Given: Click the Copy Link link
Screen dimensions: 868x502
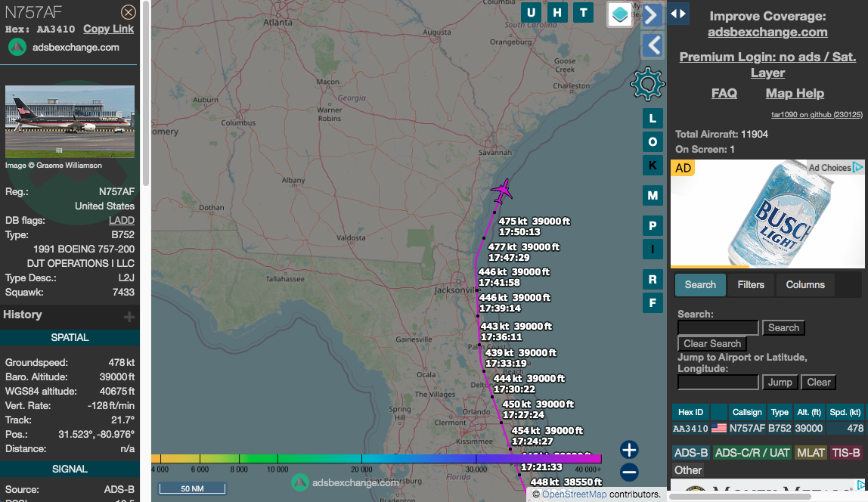Looking at the screenshot, I should (x=109, y=29).
